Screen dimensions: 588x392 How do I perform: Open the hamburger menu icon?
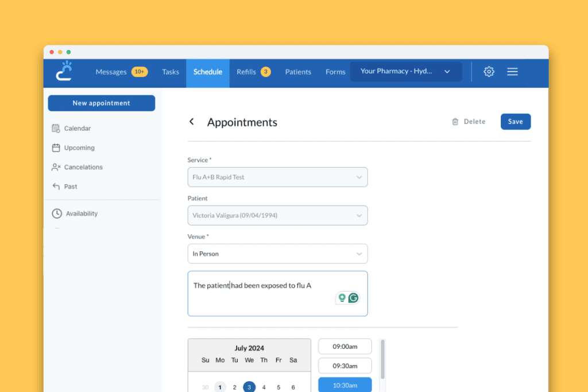coord(512,72)
